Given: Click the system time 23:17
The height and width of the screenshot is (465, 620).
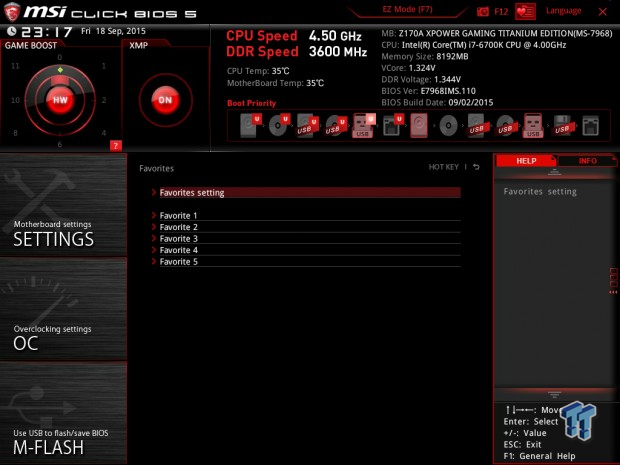Looking at the screenshot, I should pyautogui.click(x=47, y=32).
